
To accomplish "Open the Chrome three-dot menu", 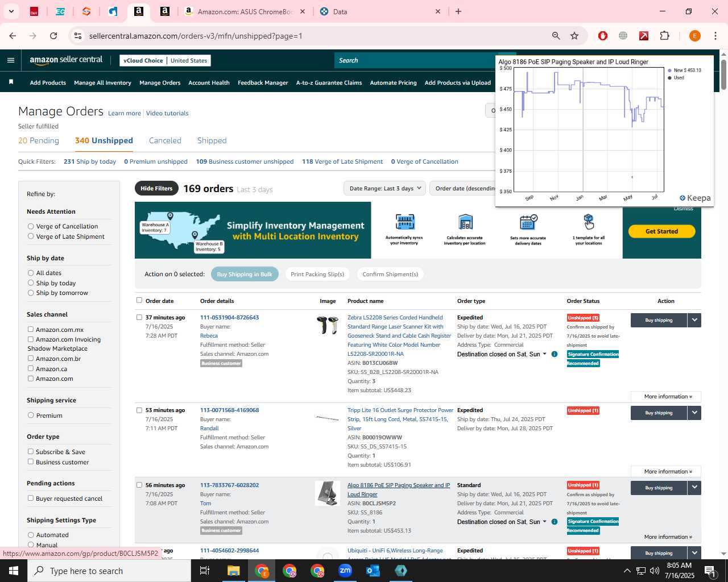I will click(715, 36).
